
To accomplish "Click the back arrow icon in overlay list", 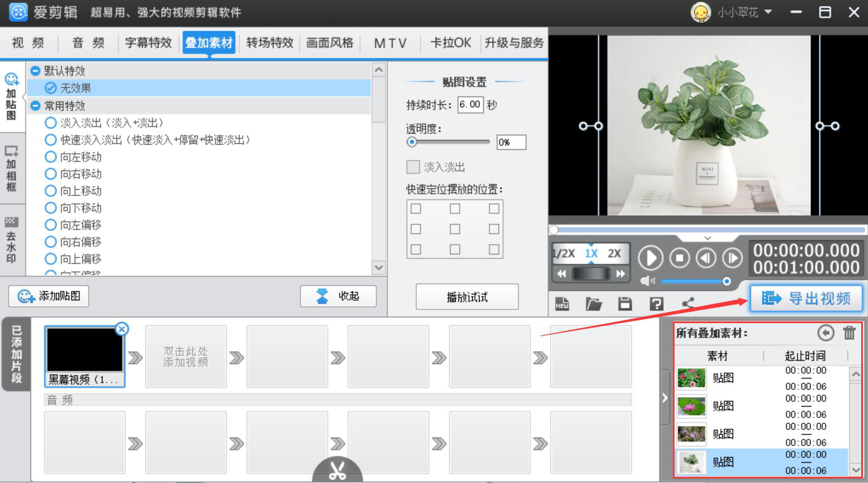I will coord(826,333).
